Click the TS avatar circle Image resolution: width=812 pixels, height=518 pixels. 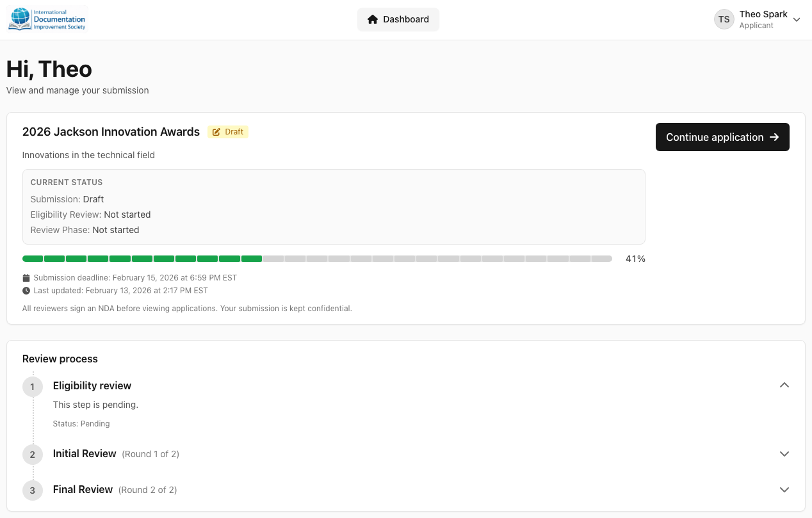724,19
